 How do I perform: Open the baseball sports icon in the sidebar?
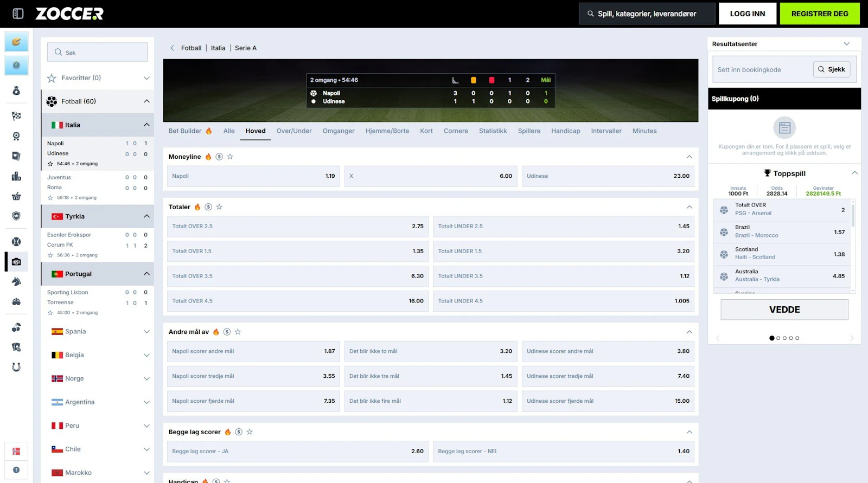point(16,242)
